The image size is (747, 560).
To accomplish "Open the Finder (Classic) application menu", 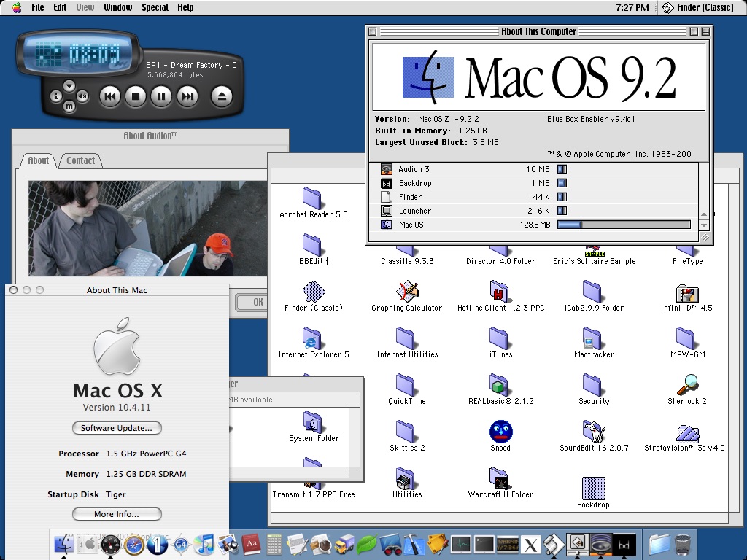I will point(698,7).
